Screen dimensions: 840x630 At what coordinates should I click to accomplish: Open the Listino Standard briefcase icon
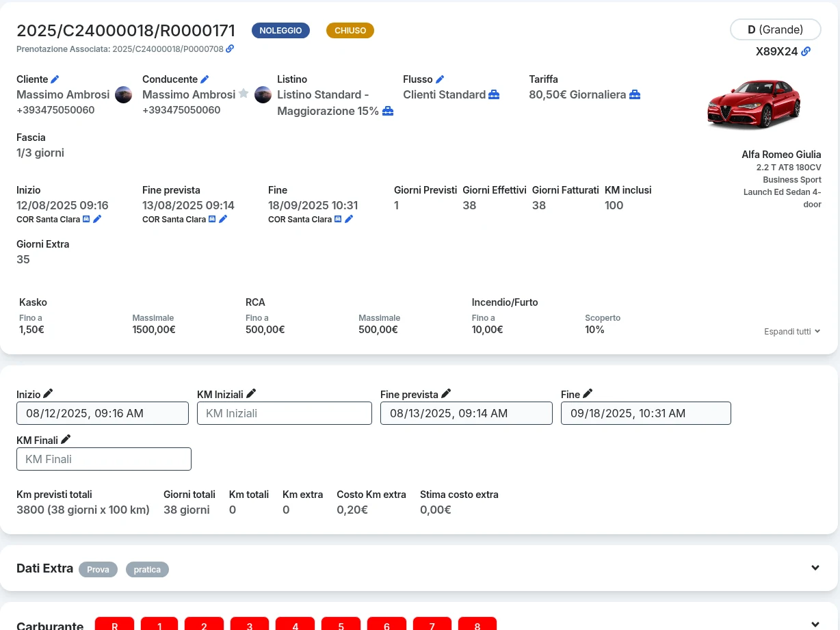click(x=388, y=111)
